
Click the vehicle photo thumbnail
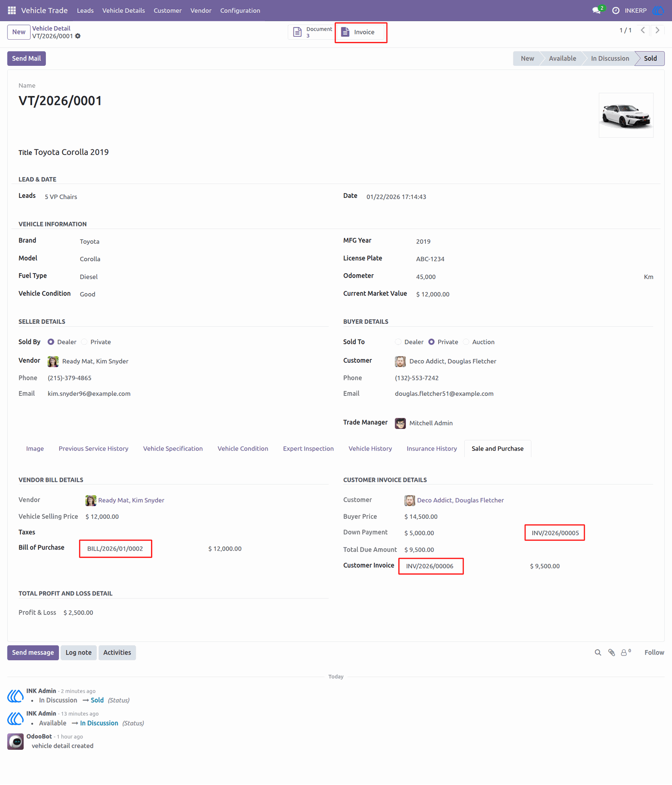(626, 115)
